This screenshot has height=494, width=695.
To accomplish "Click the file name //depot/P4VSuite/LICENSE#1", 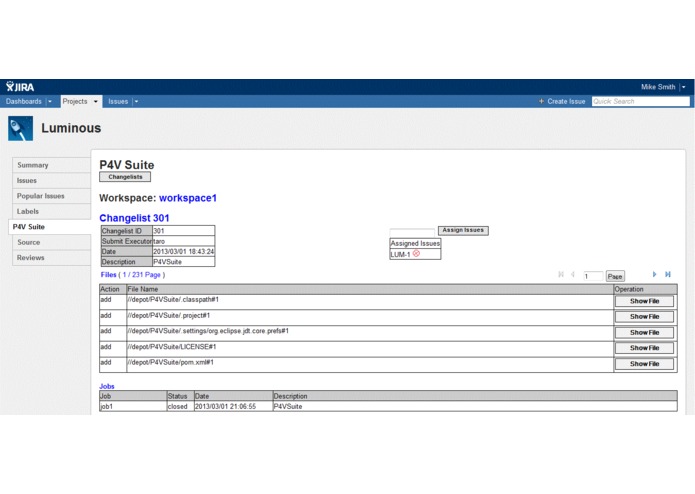I will click(x=172, y=347).
